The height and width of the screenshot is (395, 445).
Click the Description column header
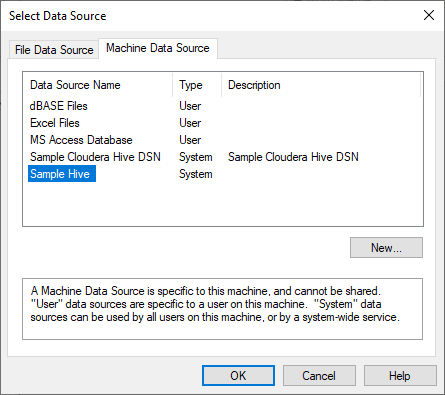point(321,85)
